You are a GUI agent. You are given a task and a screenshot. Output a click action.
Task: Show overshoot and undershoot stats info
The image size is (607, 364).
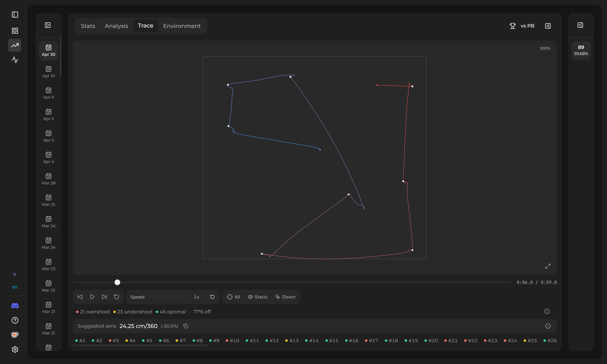click(547, 311)
